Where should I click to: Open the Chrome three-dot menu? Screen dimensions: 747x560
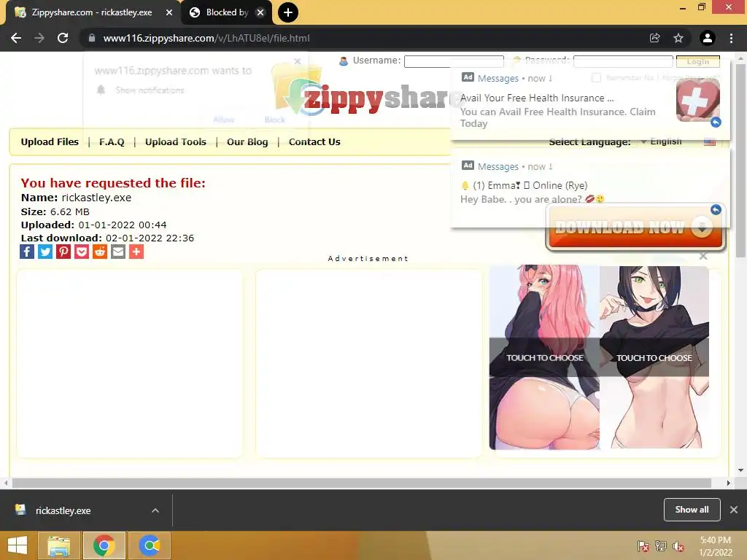(x=731, y=38)
